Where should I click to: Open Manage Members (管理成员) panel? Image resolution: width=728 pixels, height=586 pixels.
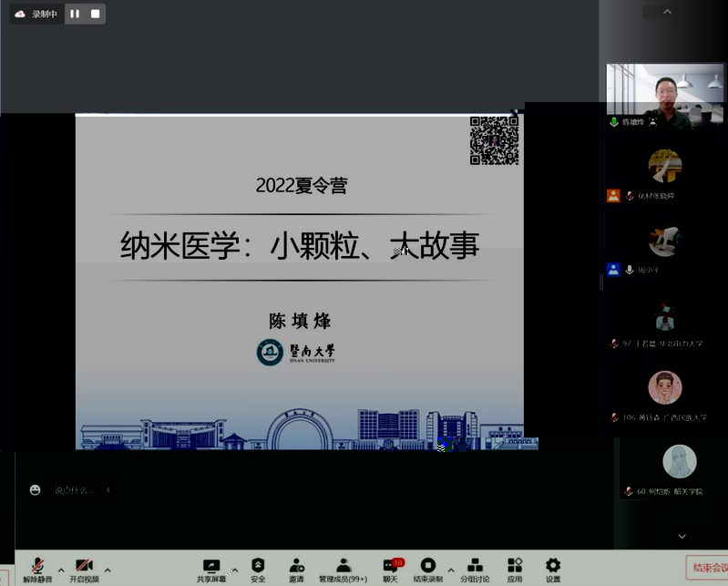pyautogui.click(x=343, y=569)
